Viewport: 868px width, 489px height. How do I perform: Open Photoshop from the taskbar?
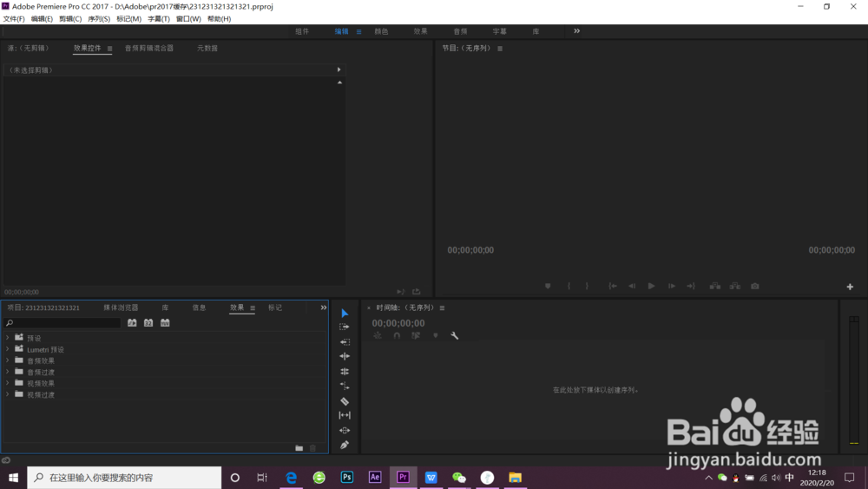(x=347, y=478)
